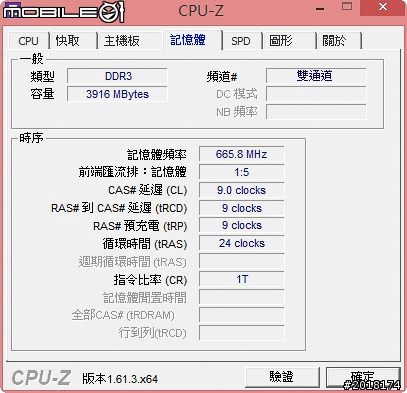Click the 指令比率 (CR) label

[x=150, y=280]
